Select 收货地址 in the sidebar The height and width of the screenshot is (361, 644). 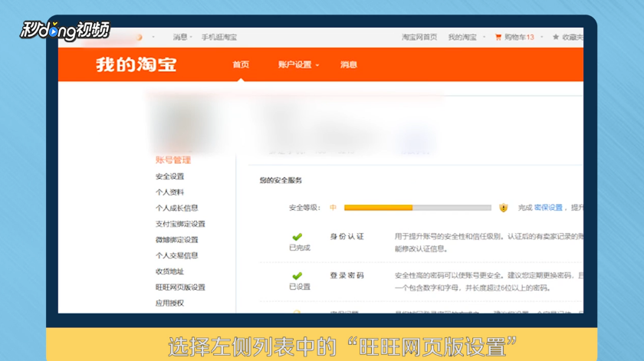pos(169,271)
